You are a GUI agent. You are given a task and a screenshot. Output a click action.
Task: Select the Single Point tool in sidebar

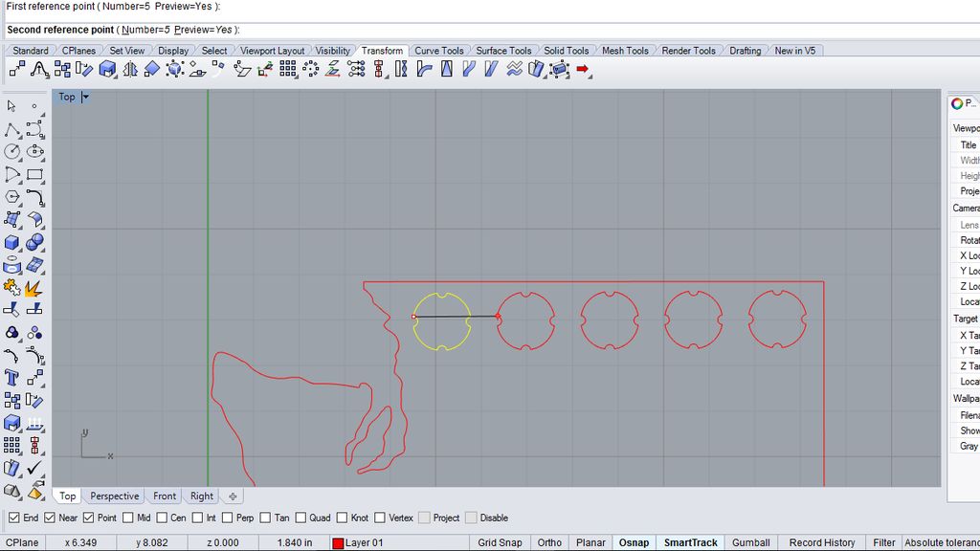pos(34,106)
